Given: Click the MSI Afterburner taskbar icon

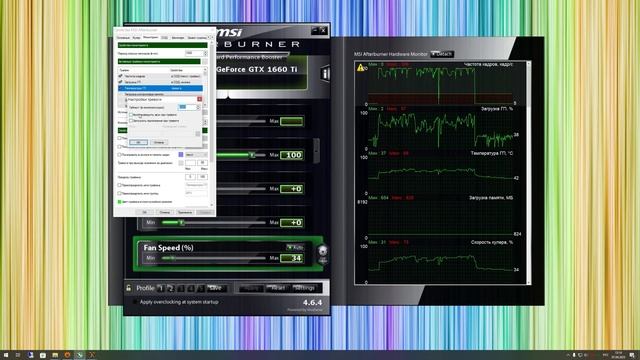Looking at the screenshot, I should coord(80,355).
